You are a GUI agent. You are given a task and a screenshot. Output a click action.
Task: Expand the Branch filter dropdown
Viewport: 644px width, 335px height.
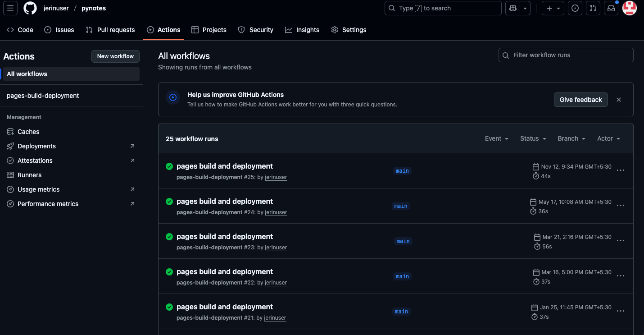(x=571, y=138)
